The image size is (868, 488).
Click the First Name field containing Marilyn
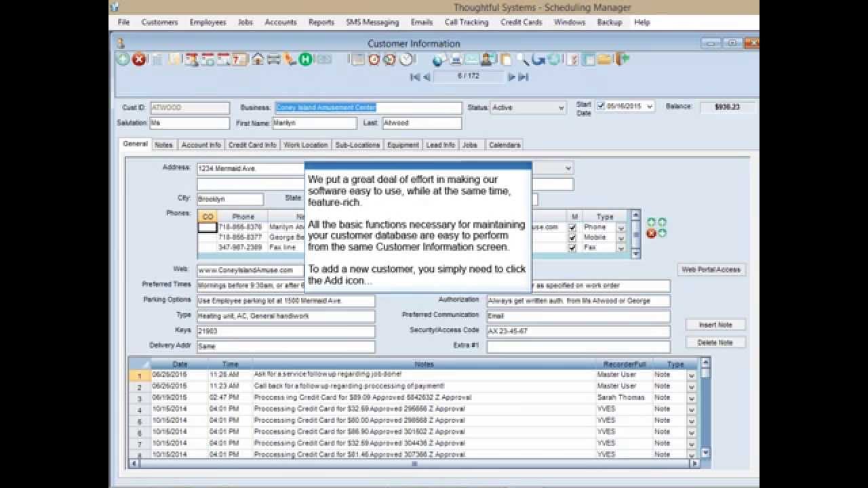314,123
